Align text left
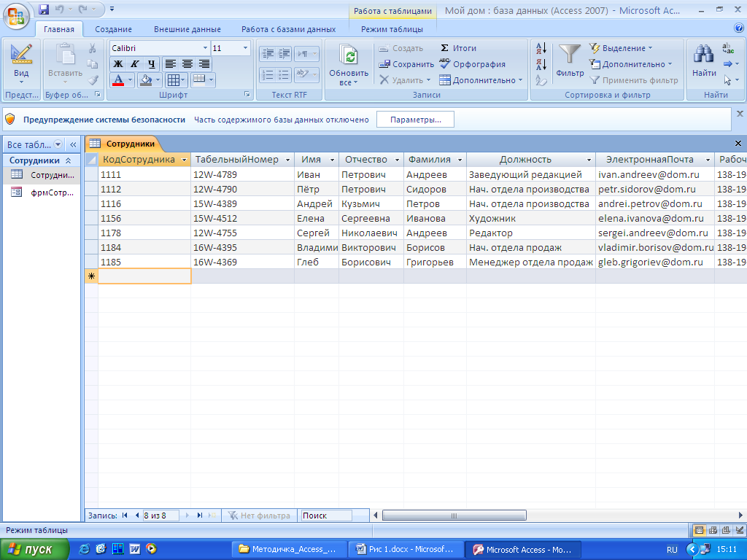 click(171, 64)
